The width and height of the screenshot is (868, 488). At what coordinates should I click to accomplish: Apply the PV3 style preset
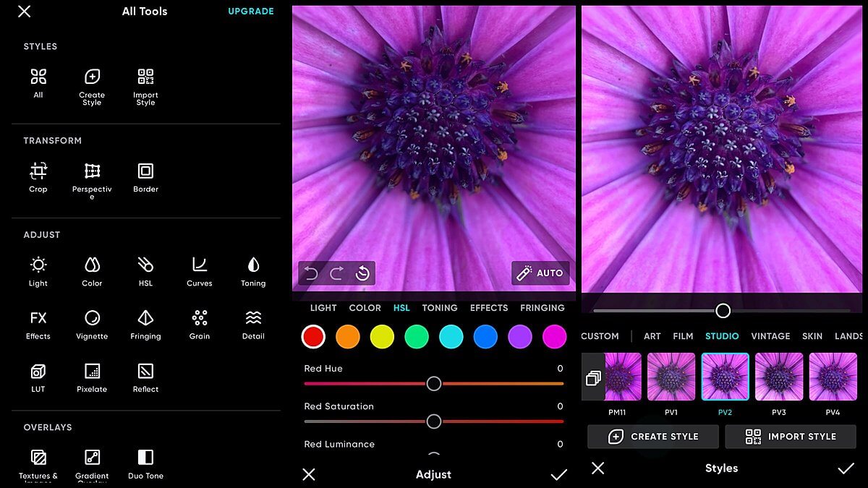[779, 376]
